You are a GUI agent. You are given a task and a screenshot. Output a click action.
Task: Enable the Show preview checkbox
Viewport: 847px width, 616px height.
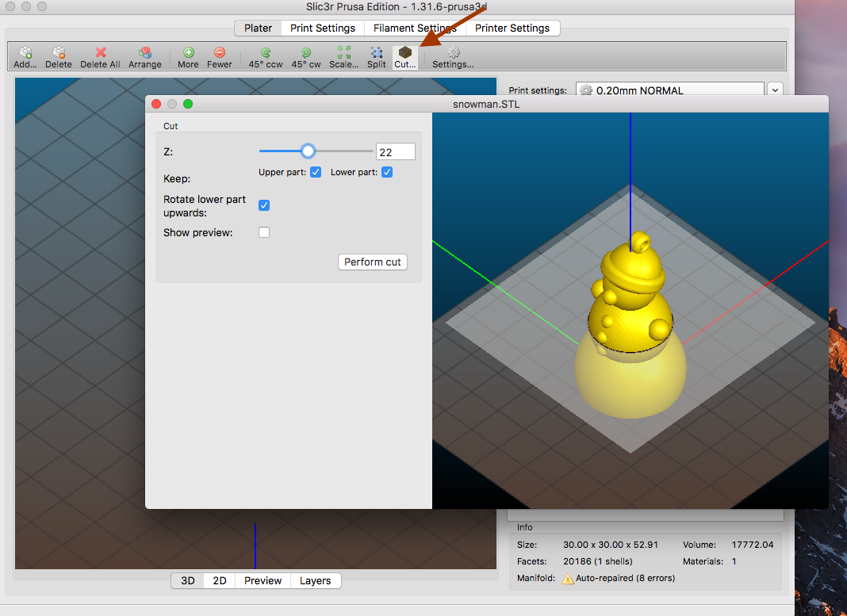(264, 232)
